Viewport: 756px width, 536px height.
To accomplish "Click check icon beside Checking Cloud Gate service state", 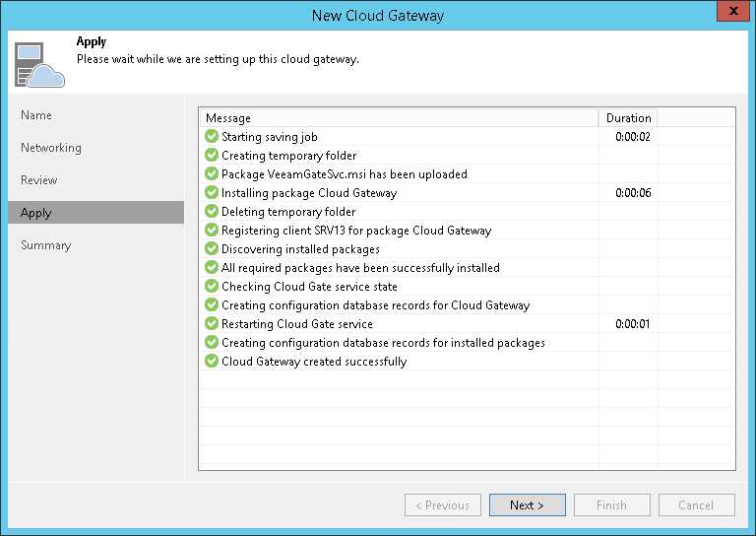I will [212, 287].
